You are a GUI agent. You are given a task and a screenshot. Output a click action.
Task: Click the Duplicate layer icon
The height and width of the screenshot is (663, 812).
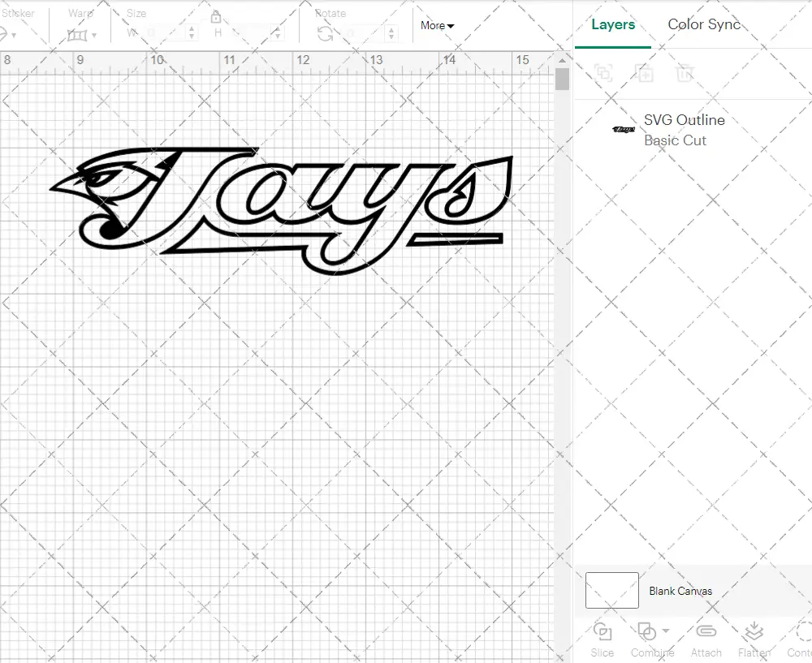644,74
